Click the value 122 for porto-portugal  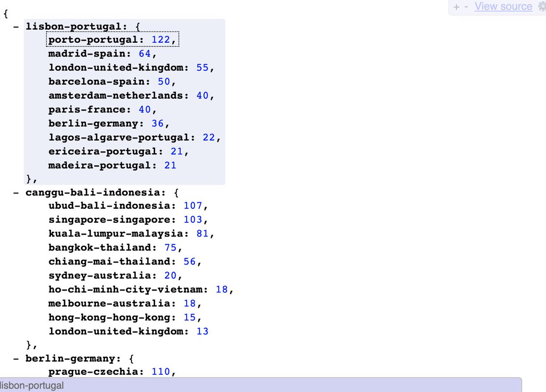coord(161,40)
